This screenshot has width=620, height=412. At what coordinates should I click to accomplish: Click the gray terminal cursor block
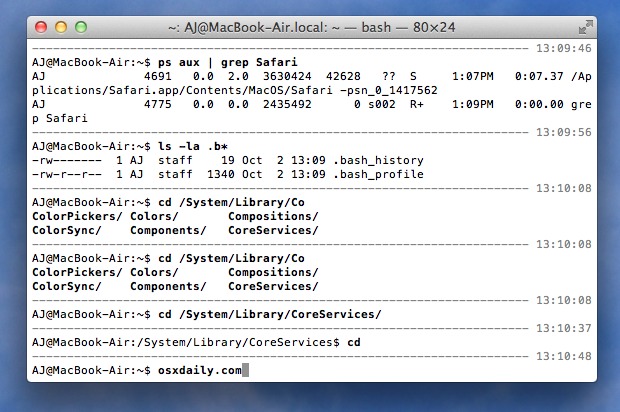246,370
